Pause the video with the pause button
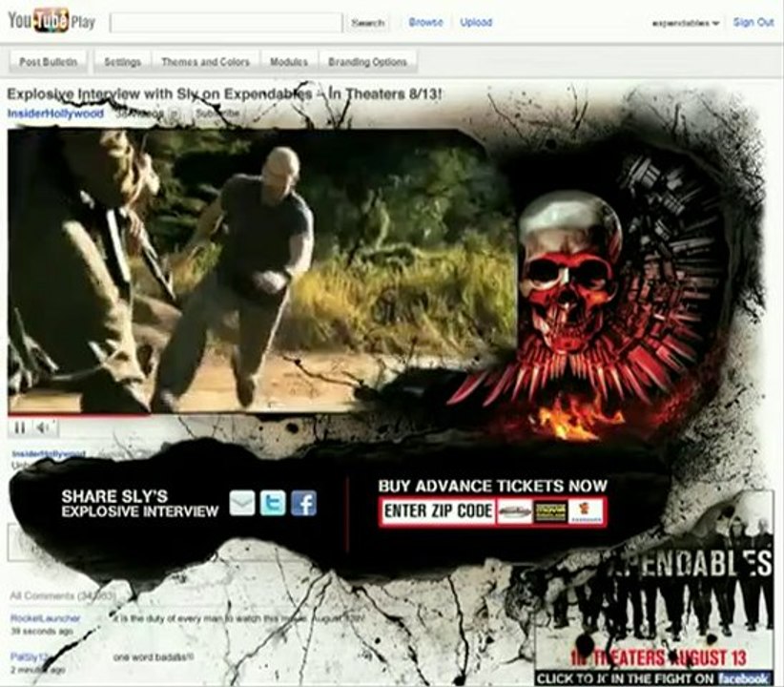 [19, 427]
